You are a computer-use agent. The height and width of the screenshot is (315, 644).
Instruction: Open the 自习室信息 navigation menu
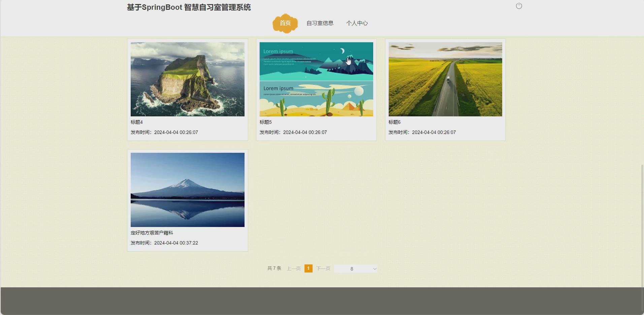point(319,23)
